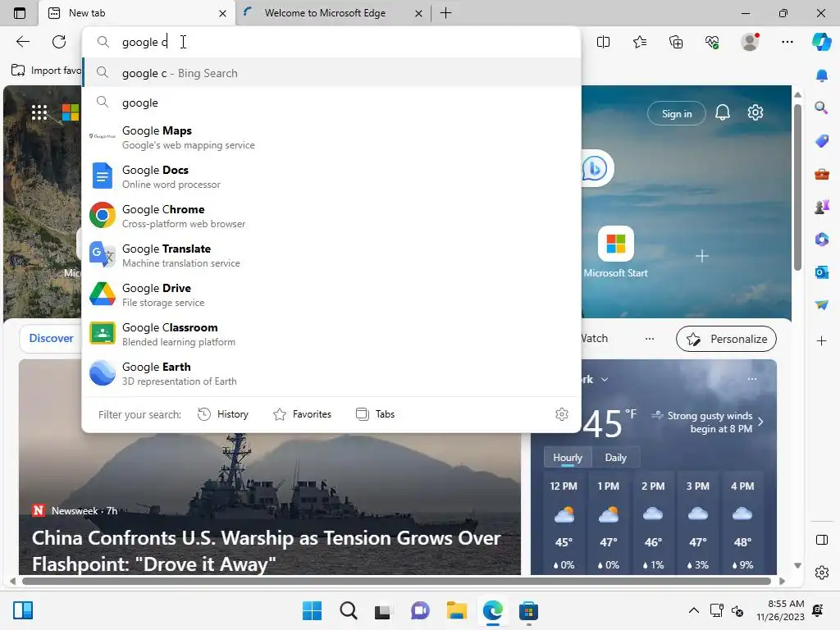Open Windows Start from taskbar
This screenshot has width=840, height=630.
click(312, 610)
